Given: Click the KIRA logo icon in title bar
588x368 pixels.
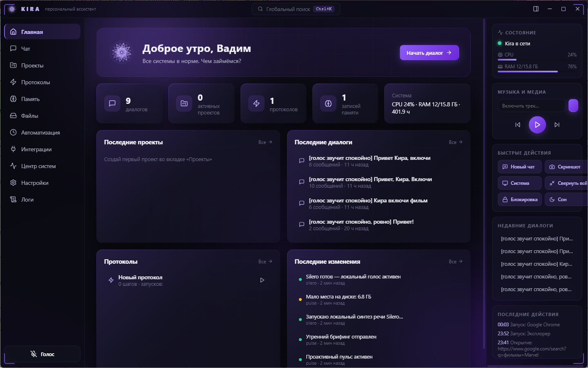Looking at the screenshot, I should [x=12, y=9].
